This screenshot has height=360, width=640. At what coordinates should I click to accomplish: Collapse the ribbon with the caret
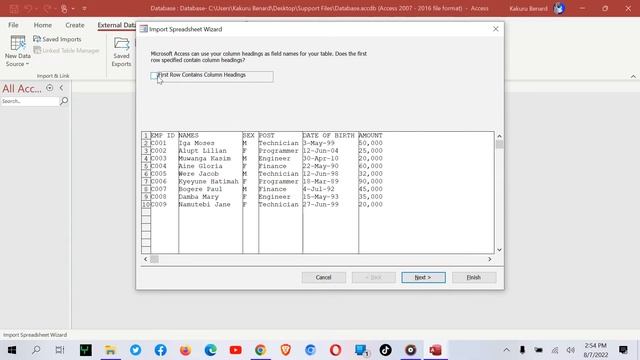click(633, 76)
